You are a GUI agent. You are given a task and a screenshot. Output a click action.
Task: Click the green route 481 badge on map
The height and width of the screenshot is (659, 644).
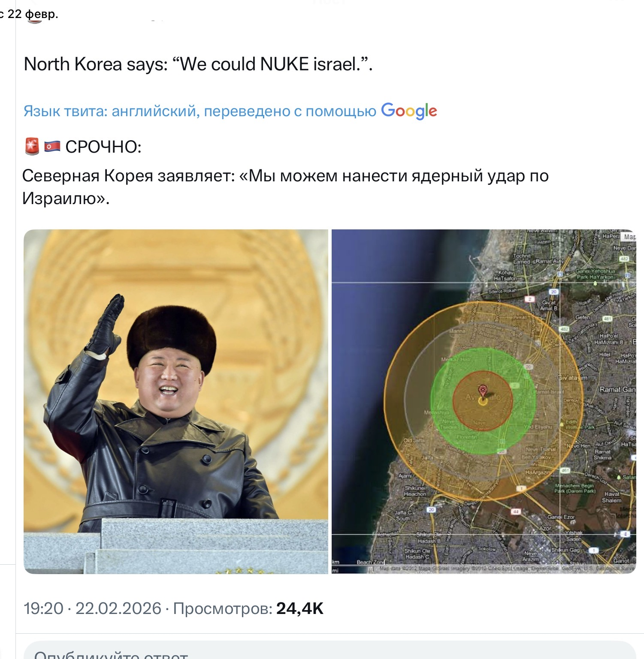(x=607, y=319)
